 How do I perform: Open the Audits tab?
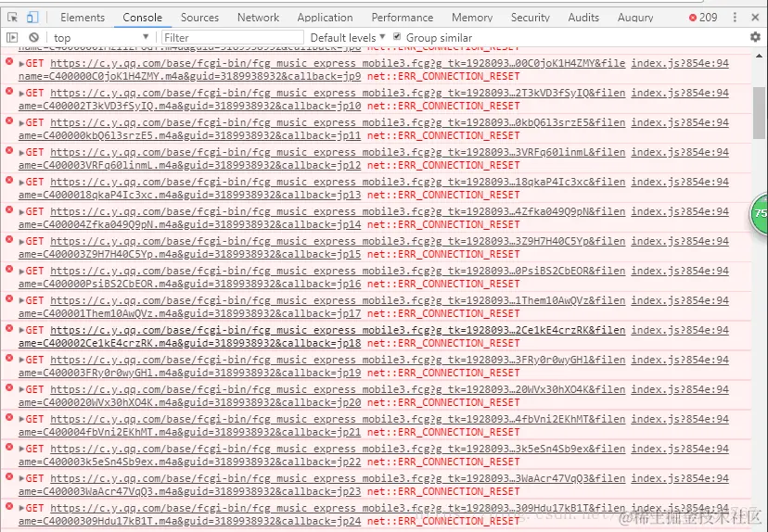click(x=583, y=18)
